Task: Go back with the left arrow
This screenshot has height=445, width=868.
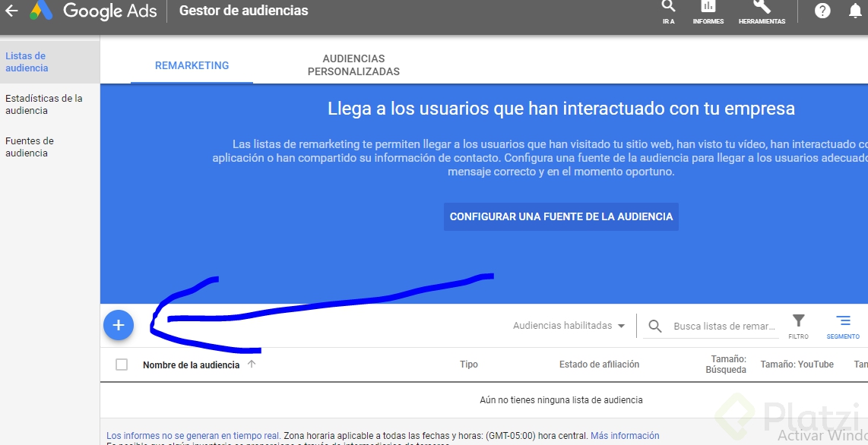Action: 11,11
